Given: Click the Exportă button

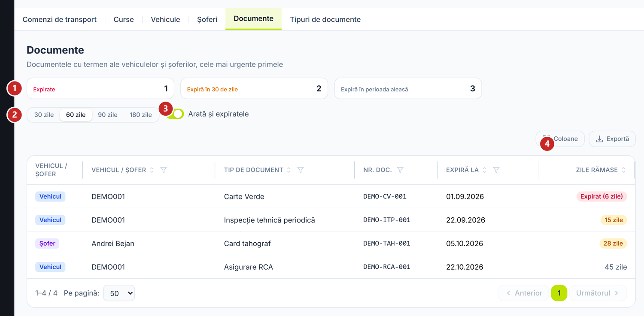Looking at the screenshot, I should click(x=612, y=139).
